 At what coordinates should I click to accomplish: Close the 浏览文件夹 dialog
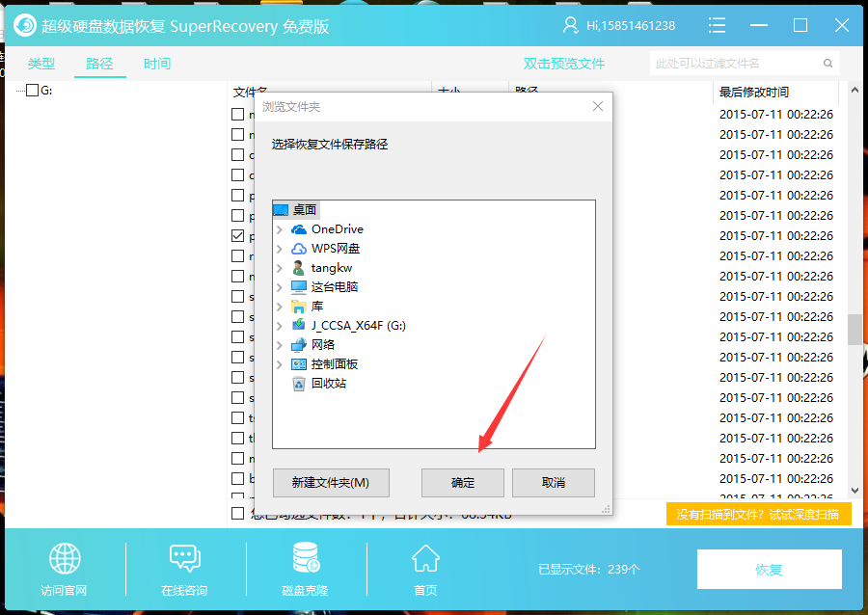coord(598,106)
